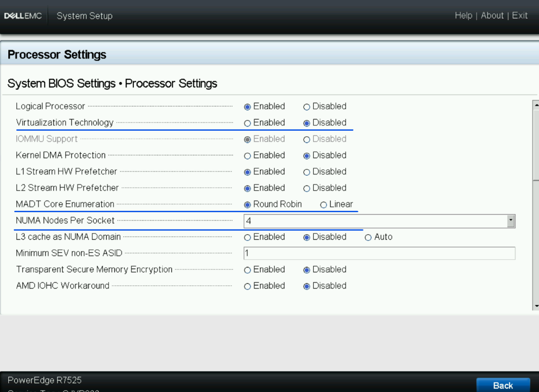Open the NUMA Nodes Per Socket dropdown

511,220
